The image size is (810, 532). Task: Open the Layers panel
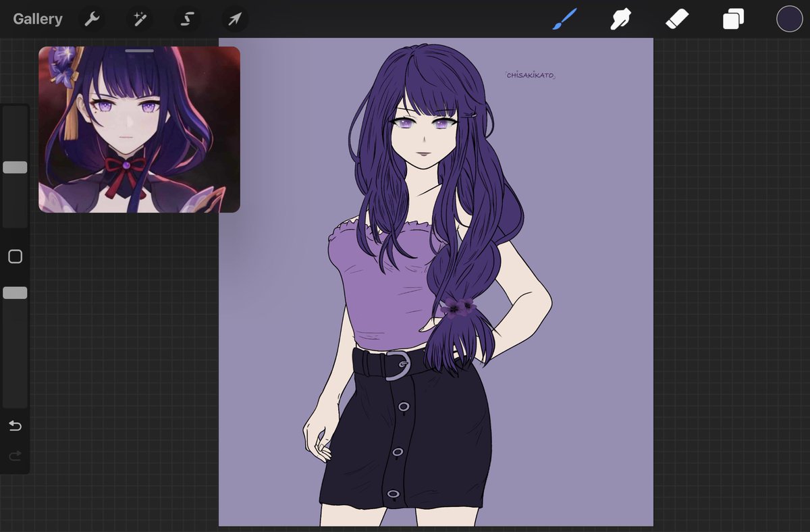coord(733,19)
